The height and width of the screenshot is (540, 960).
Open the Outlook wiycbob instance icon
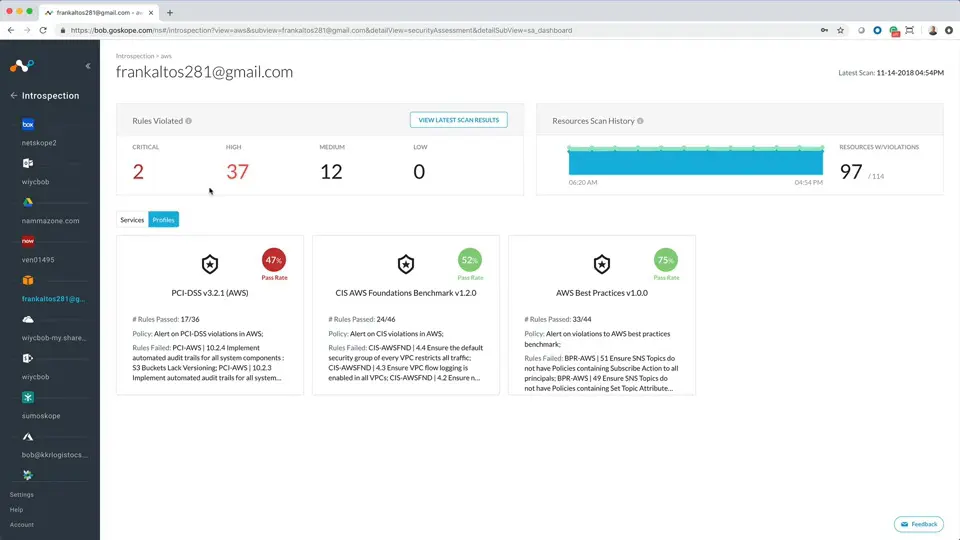click(x=28, y=163)
